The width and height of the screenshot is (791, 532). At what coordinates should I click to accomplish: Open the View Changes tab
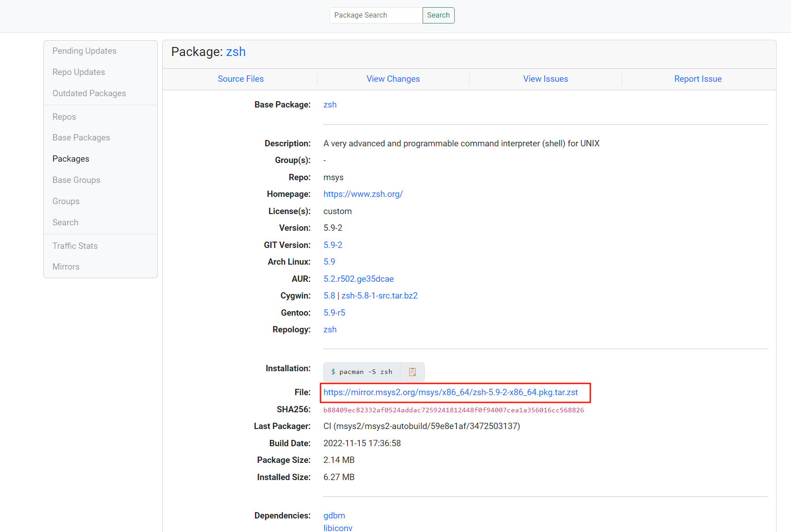click(393, 79)
